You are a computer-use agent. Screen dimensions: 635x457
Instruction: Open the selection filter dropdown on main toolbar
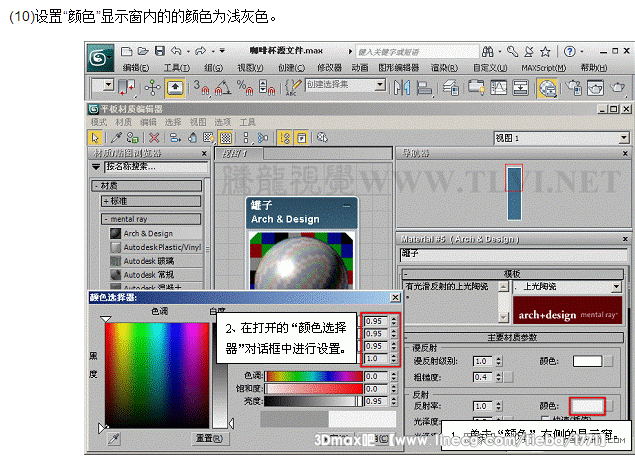(x=108, y=85)
